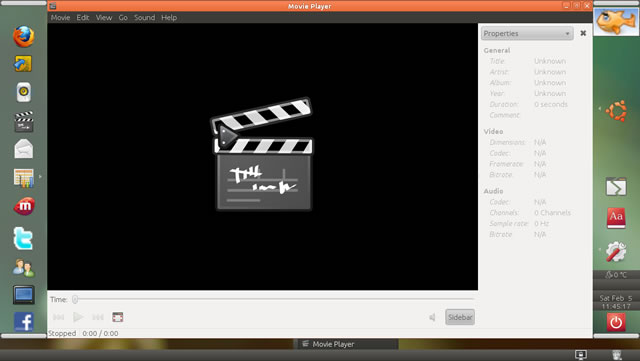Viewport: 640px width, 361px height.
Task: Click the Time seek slider handle
Action: [x=75, y=299]
